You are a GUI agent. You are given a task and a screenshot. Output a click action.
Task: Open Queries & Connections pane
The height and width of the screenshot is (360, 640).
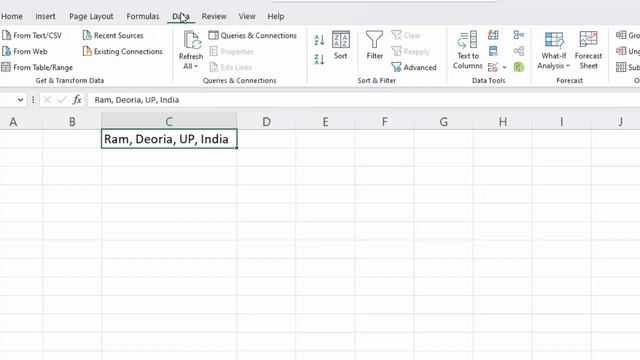point(253,36)
